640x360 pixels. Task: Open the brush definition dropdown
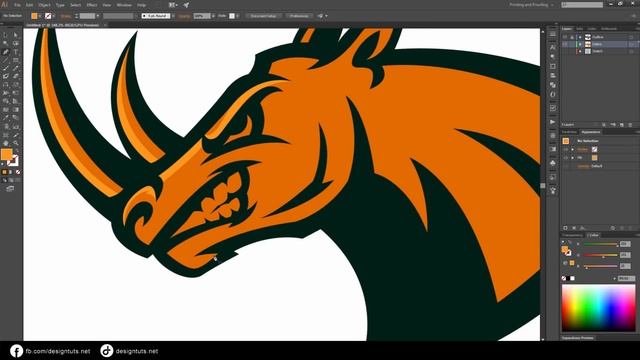click(x=173, y=16)
